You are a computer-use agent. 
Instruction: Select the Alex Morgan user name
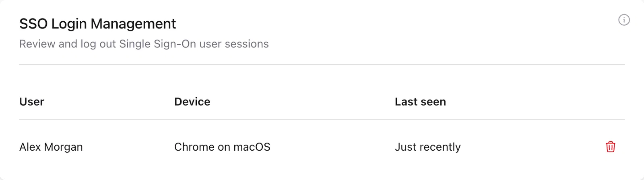click(51, 147)
